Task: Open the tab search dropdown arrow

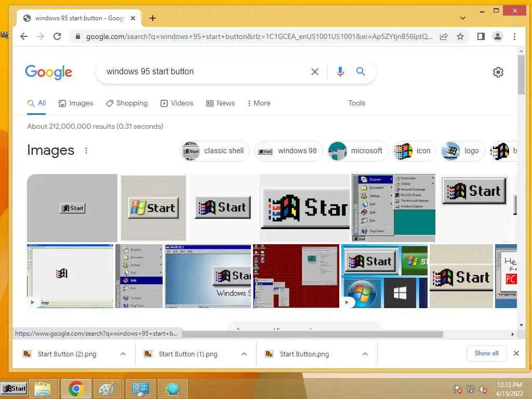Action: [463, 18]
